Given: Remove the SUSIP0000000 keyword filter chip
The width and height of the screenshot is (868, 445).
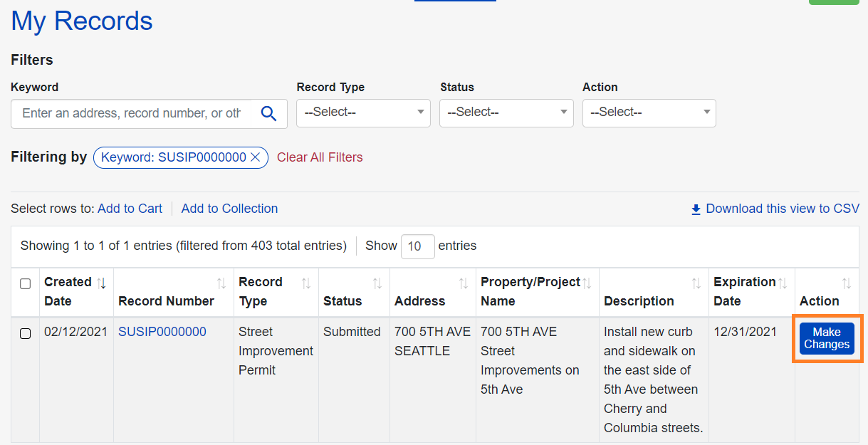Looking at the screenshot, I should tap(256, 157).
